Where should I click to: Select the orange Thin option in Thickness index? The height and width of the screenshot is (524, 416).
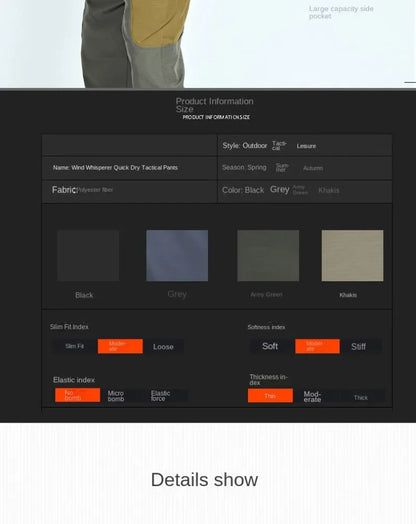click(270, 396)
